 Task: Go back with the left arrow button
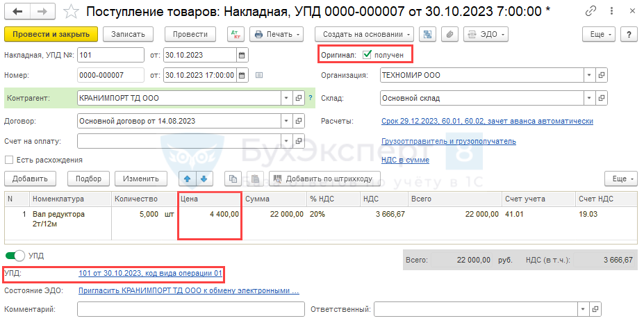coord(17,12)
